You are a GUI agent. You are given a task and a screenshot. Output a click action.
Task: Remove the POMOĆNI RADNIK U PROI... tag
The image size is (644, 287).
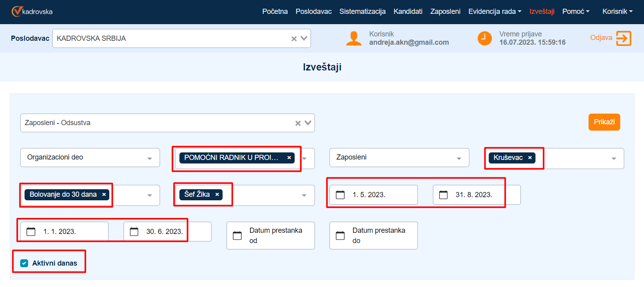tap(289, 158)
